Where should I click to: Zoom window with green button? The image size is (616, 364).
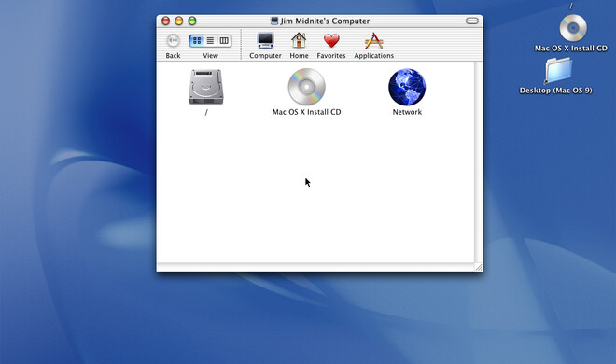[192, 21]
